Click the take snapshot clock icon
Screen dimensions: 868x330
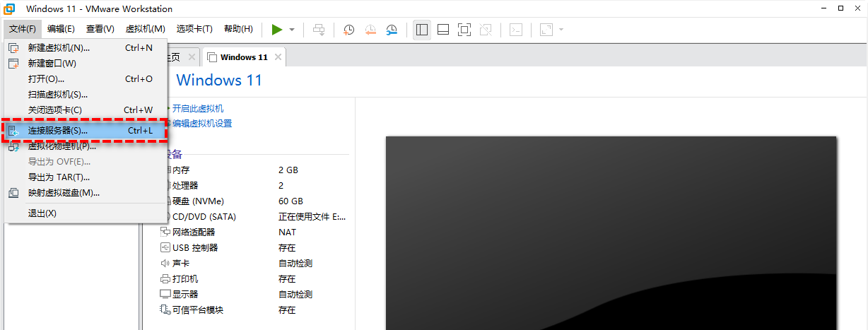pos(348,30)
